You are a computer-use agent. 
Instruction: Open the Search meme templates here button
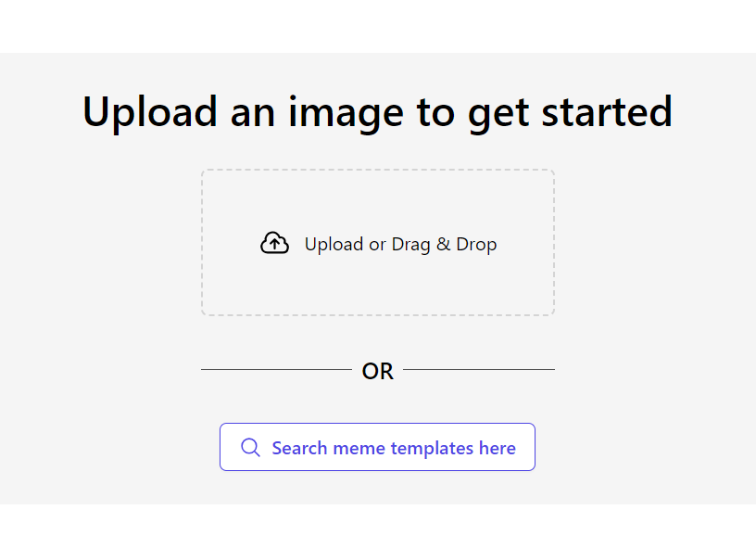(x=377, y=447)
